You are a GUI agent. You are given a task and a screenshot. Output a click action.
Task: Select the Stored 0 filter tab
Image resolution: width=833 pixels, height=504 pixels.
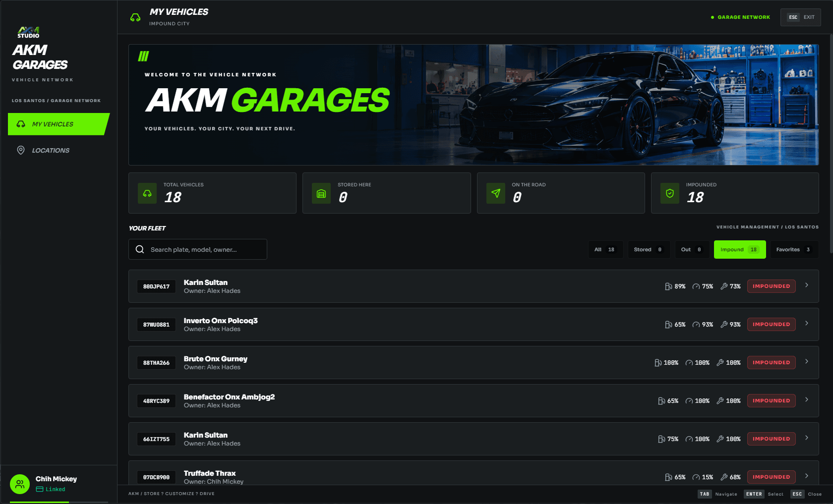pos(649,249)
